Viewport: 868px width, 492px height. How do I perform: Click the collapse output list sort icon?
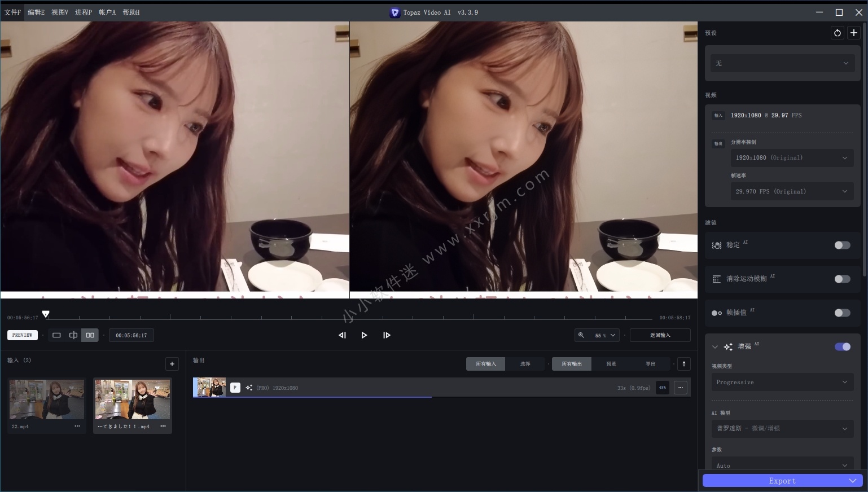[683, 364]
